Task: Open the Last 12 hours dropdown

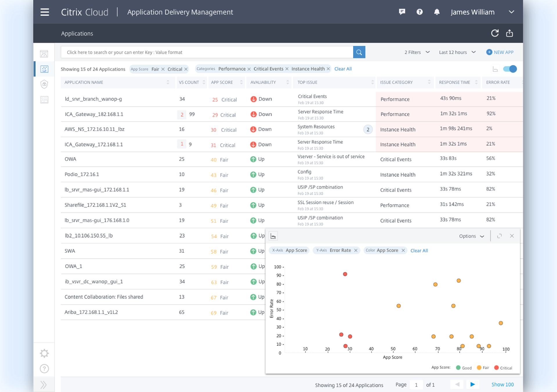Action: coord(457,52)
